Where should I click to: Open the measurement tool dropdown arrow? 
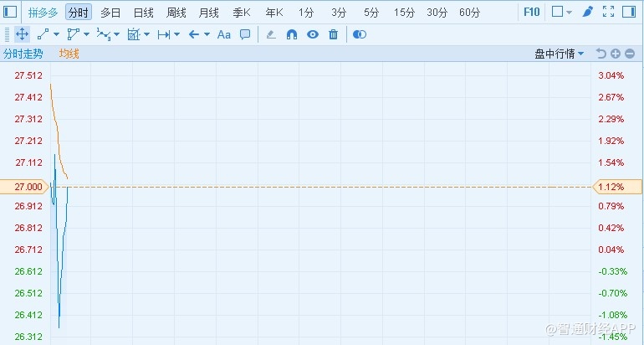(x=146, y=34)
